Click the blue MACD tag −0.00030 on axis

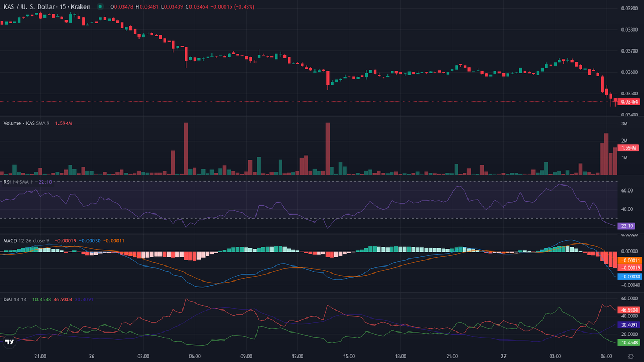point(629,276)
